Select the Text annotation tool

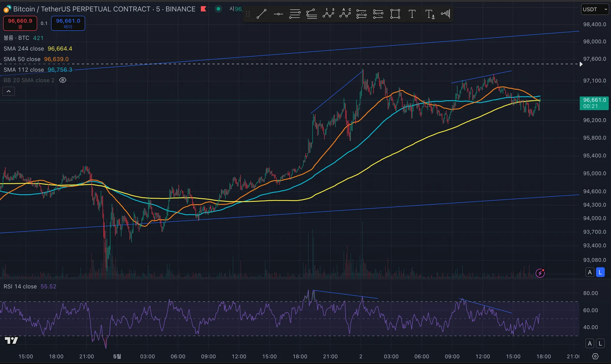click(412, 14)
